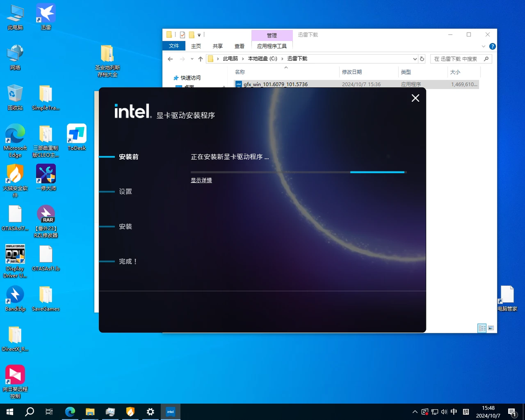The height and width of the screenshot is (420, 525).
Task: Click the search box in 迅雷下载
Action: point(461,59)
